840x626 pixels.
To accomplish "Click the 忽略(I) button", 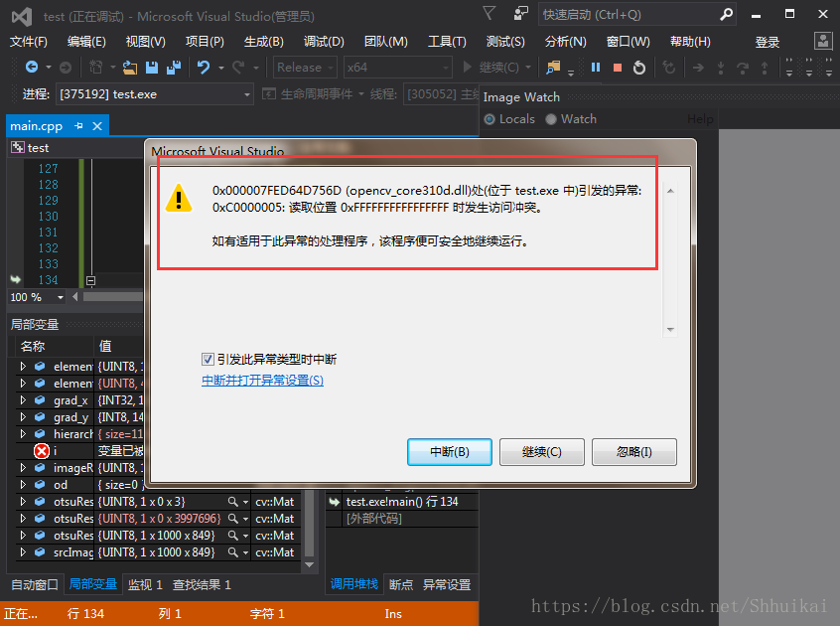I will (x=634, y=452).
